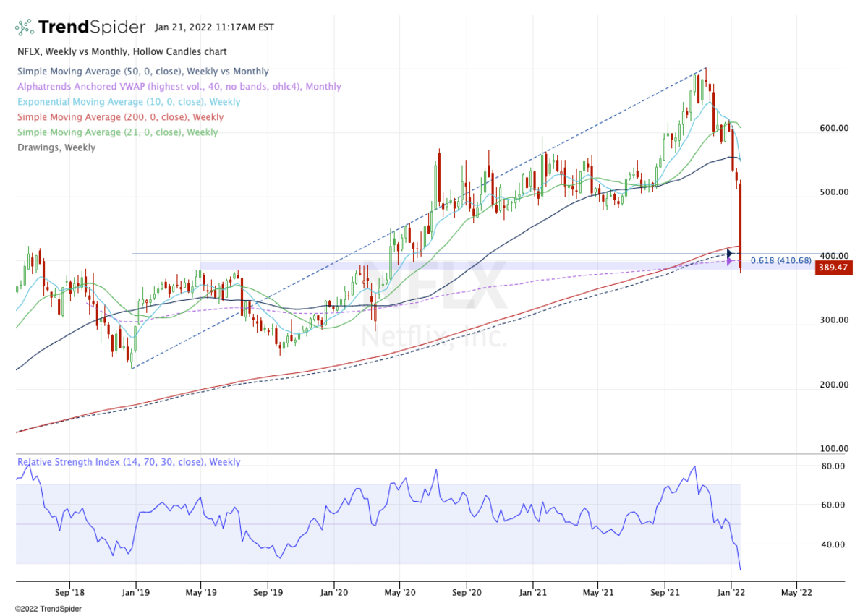868x616 pixels.
Task: Click the TrendSpider logo icon
Action: click(25, 27)
